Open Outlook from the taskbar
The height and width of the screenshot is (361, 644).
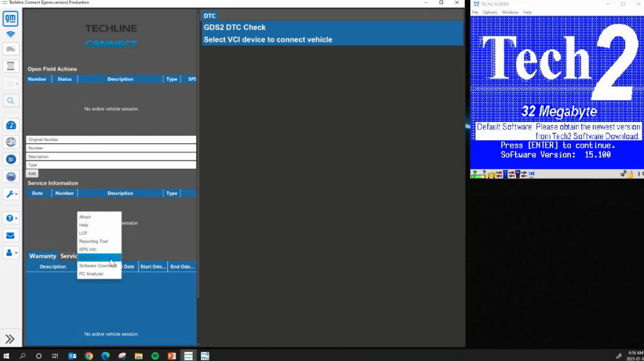[72, 356]
